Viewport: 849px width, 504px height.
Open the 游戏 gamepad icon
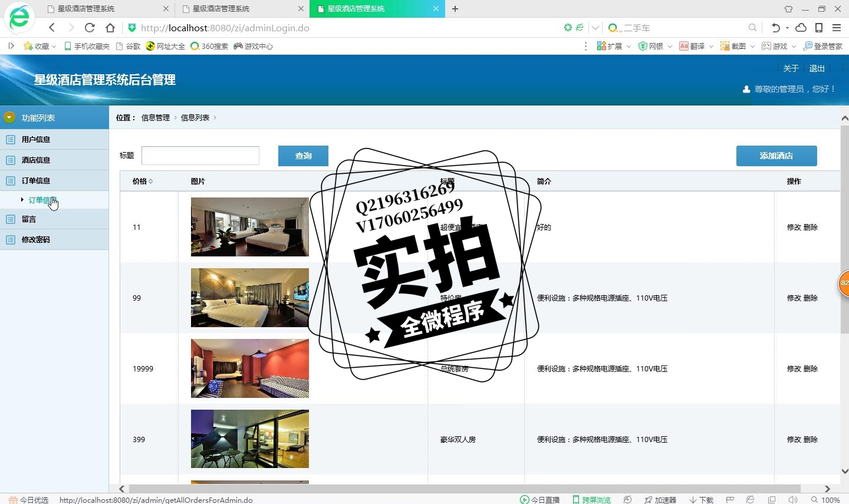tap(766, 46)
